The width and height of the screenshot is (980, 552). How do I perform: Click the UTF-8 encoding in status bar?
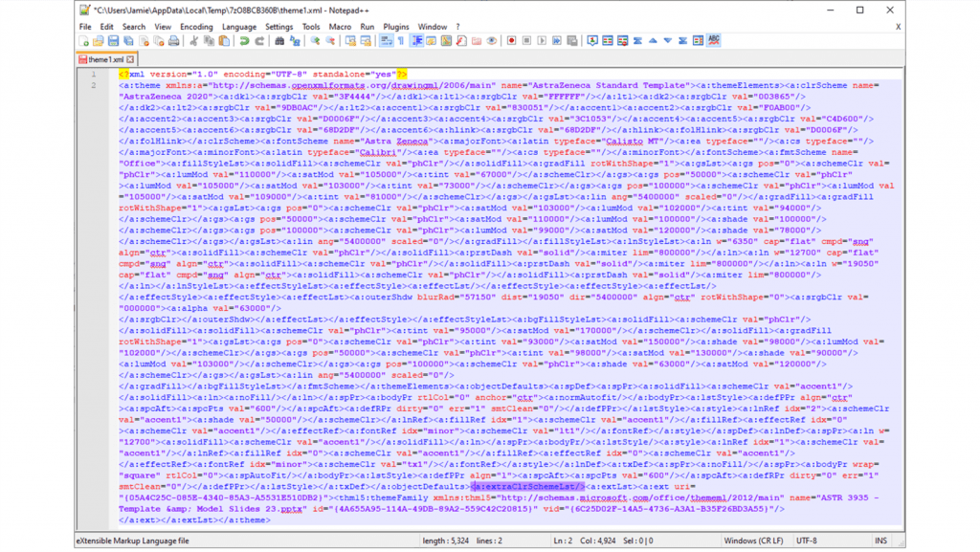(x=807, y=541)
